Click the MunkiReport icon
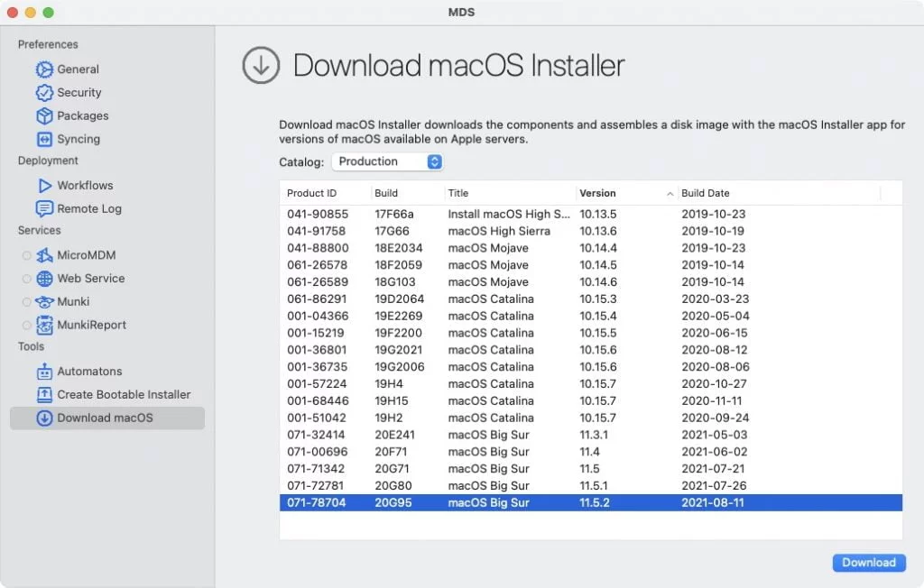924x588 pixels. tap(44, 325)
